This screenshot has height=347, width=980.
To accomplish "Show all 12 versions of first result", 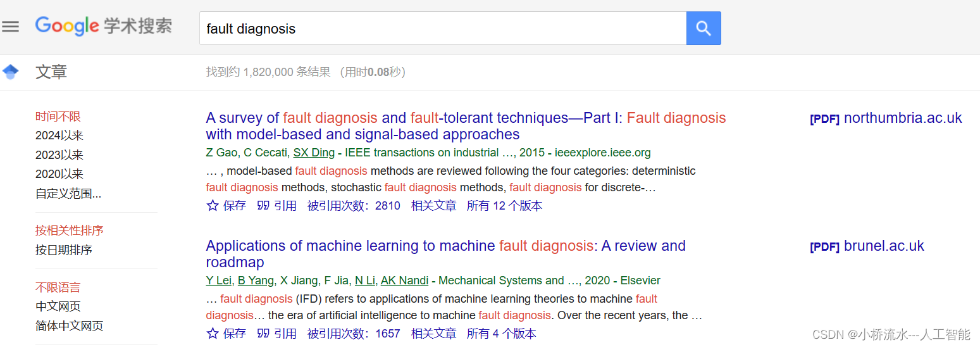I will [504, 206].
